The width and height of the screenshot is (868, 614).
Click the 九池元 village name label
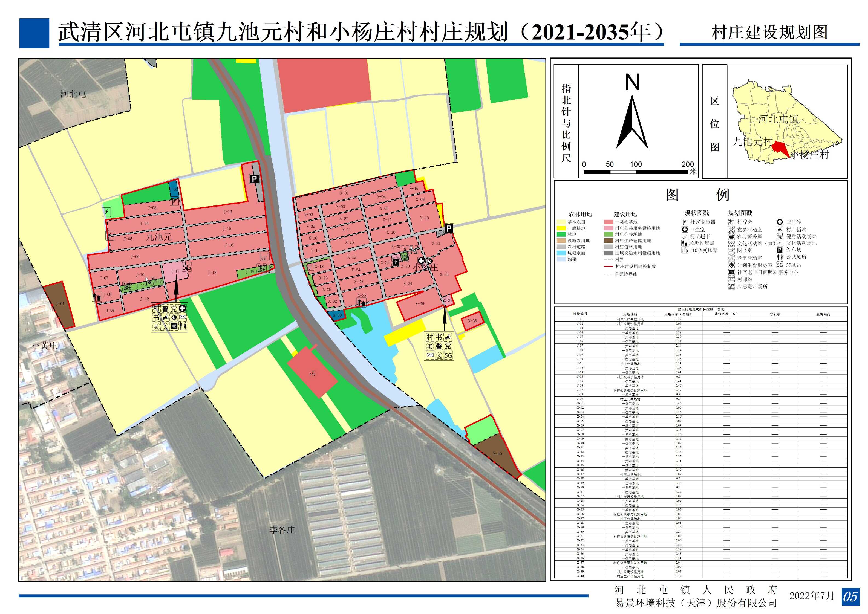coord(159,237)
